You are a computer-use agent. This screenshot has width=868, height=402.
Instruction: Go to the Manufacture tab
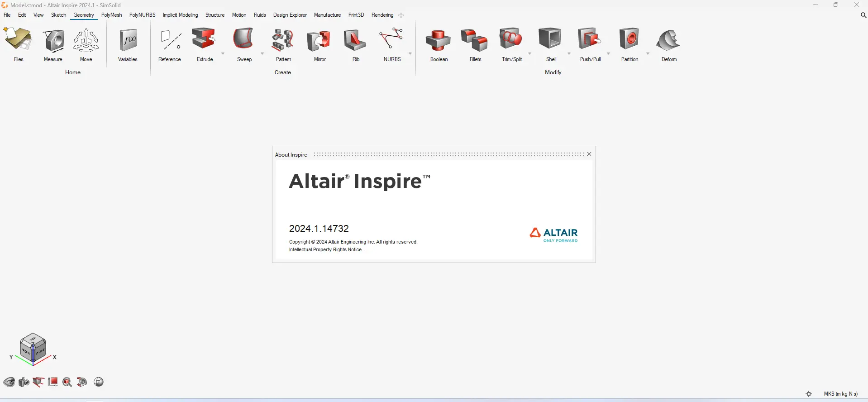point(328,15)
